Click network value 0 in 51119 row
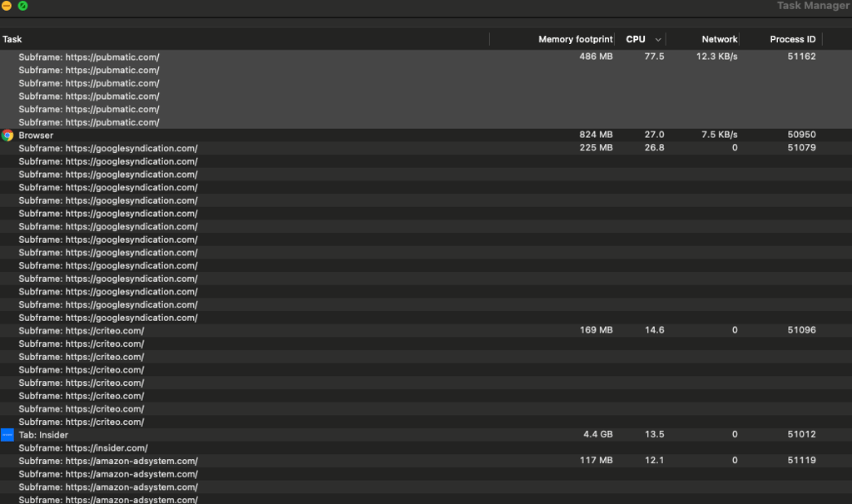852x504 pixels. point(735,461)
